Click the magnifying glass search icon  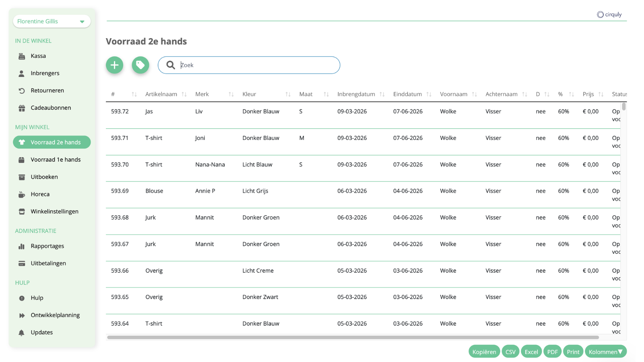click(x=171, y=65)
